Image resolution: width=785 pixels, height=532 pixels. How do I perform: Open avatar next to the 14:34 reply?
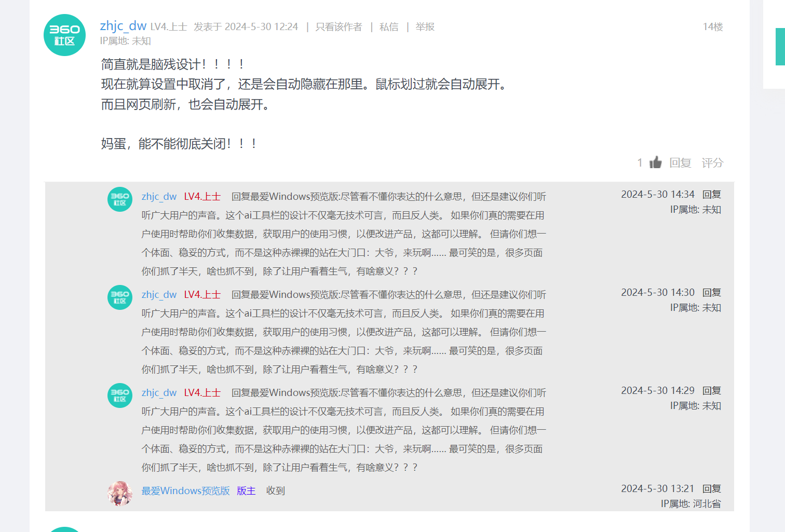point(120,199)
